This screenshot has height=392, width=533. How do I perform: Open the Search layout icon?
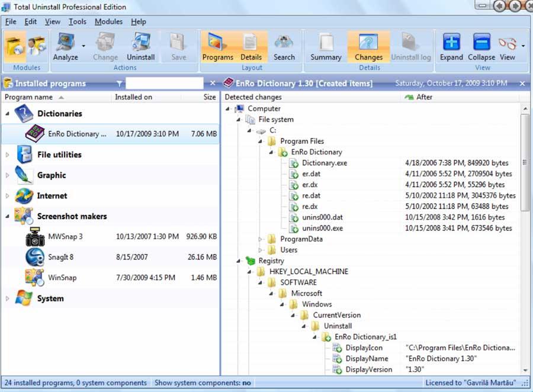coord(284,42)
